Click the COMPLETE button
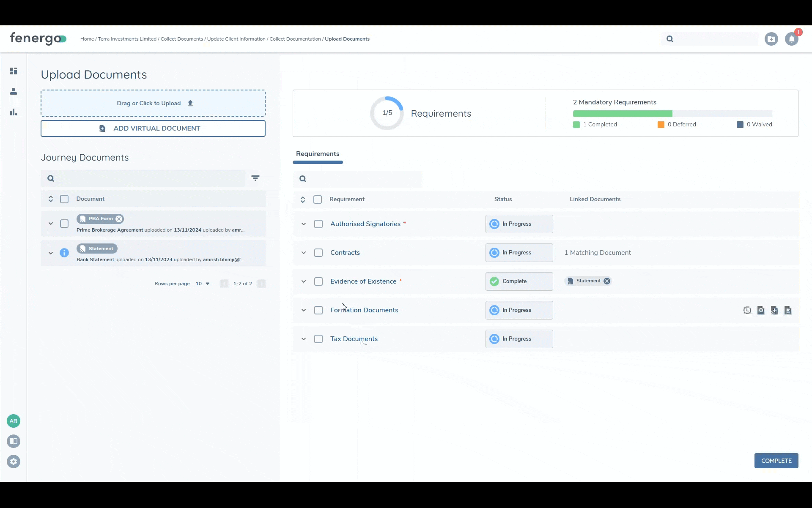 point(776,461)
